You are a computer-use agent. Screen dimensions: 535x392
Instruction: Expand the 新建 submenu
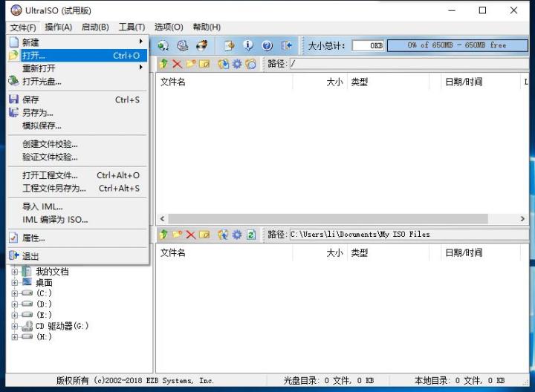[77, 42]
